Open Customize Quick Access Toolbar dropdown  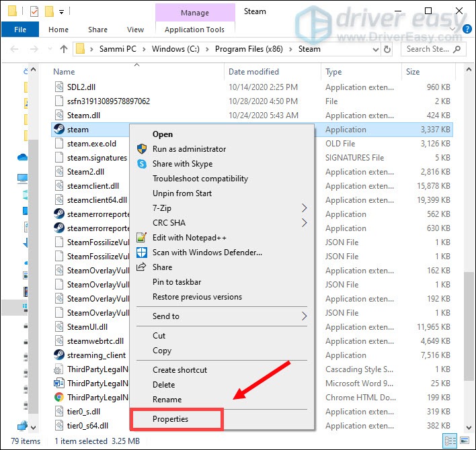pyautogui.click(x=61, y=12)
